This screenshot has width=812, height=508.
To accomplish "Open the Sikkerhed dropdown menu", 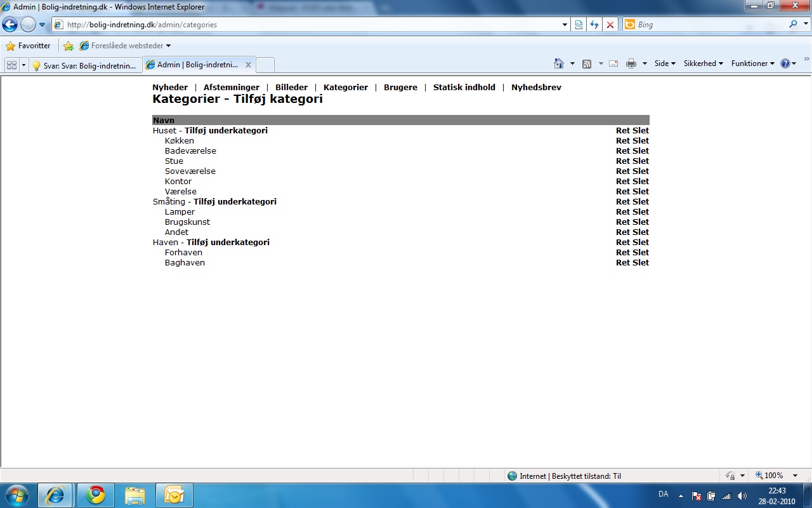I will click(703, 63).
